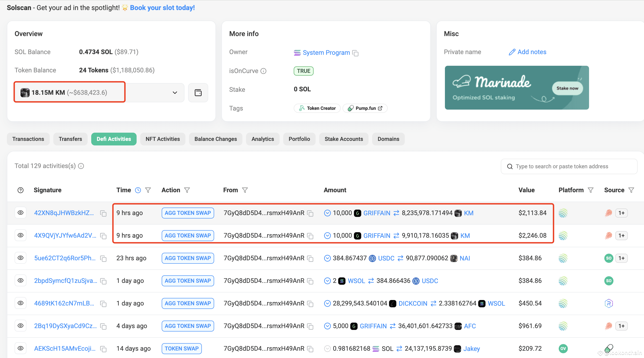Open the Balance Changes tab

(216, 139)
